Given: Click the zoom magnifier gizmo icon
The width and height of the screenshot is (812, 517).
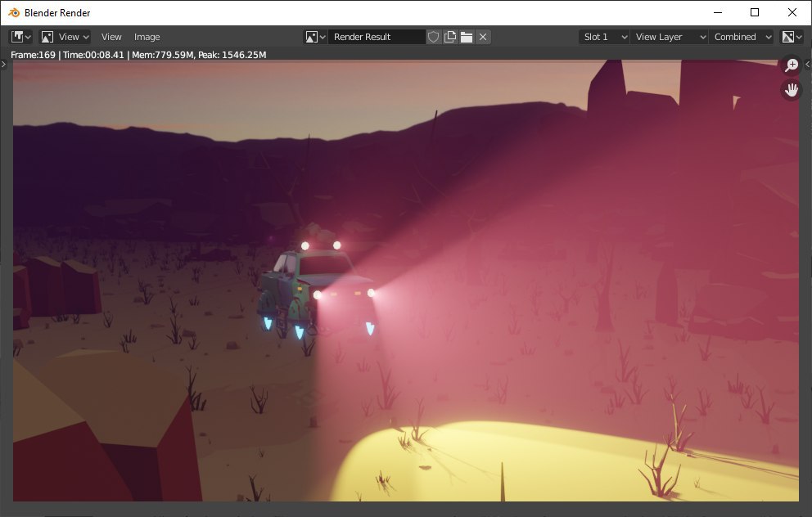Looking at the screenshot, I should coord(792,65).
